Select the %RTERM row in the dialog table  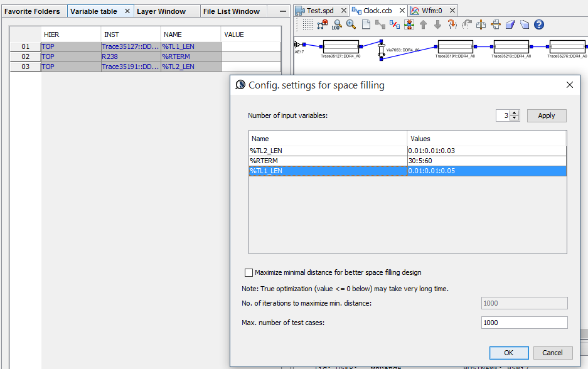point(328,161)
